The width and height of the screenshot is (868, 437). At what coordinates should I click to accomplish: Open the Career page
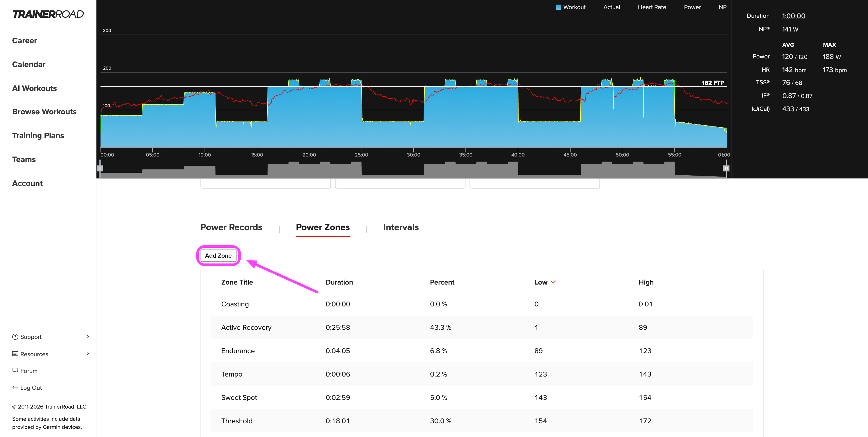[x=24, y=40]
